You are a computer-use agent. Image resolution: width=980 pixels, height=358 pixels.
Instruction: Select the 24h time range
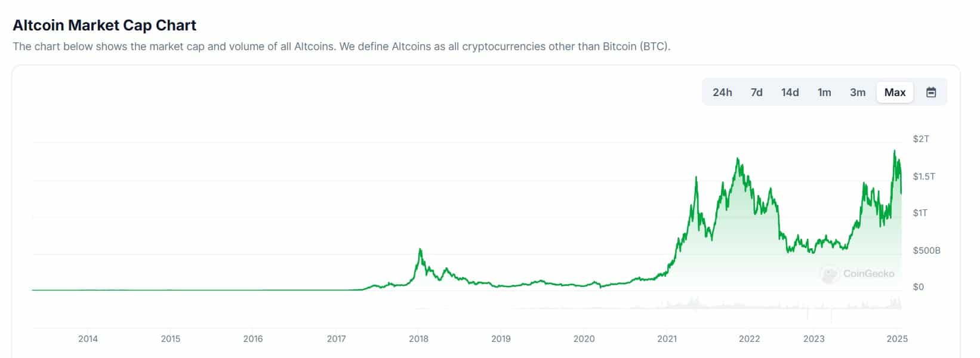tap(722, 92)
